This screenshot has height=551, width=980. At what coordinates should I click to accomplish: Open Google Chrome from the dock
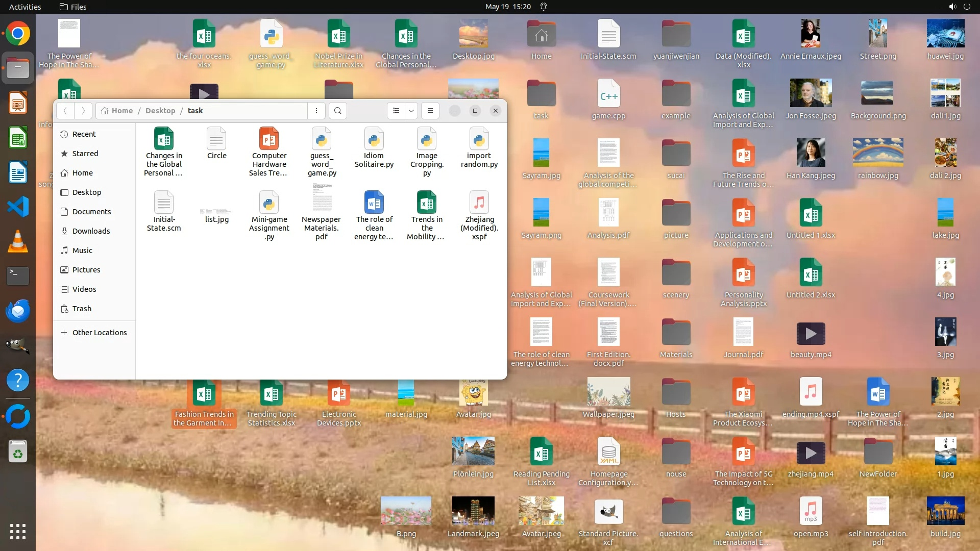(18, 34)
